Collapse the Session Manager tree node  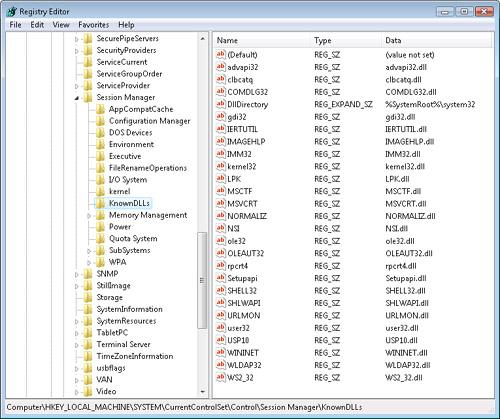point(77,98)
